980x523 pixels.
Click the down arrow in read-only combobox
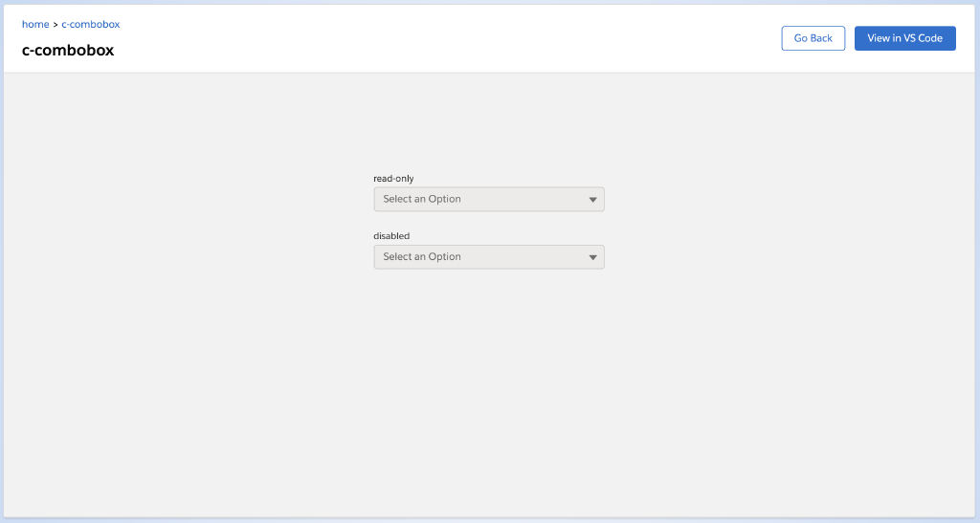pyautogui.click(x=592, y=200)
